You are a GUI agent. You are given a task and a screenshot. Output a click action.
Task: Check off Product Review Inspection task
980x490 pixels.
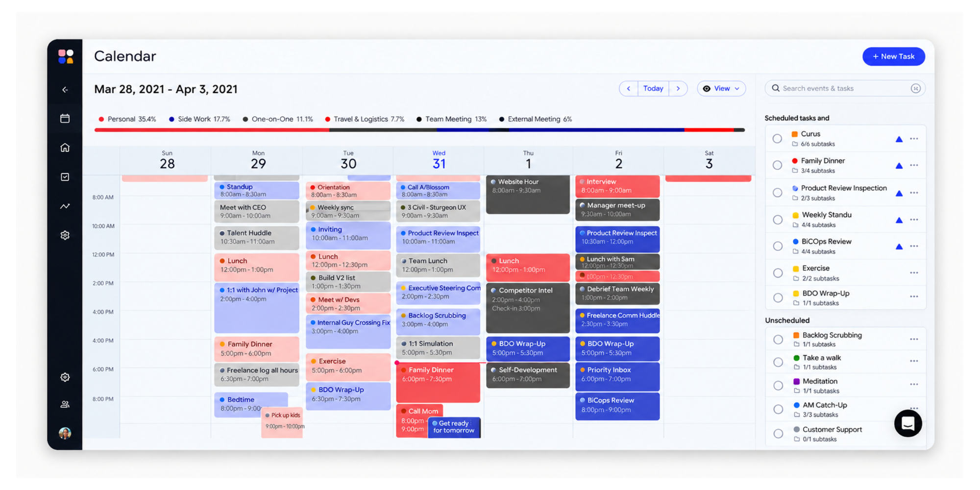777,193
